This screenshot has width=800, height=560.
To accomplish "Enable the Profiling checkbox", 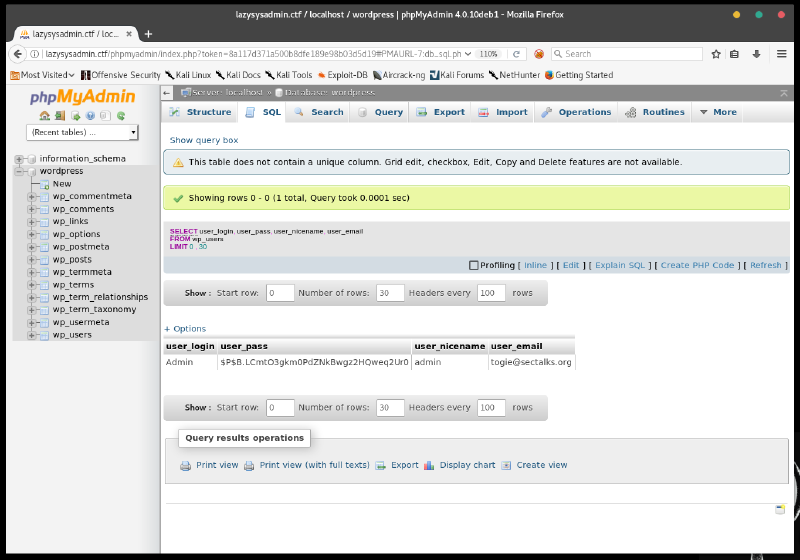I will click(474, 265).
